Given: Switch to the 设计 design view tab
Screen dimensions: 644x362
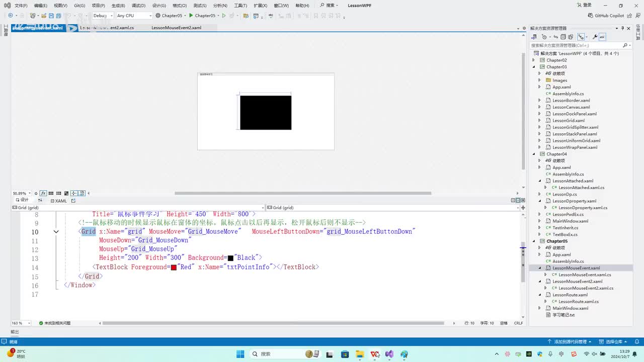Looking at the screenshot, I should [x=21, y=200].
